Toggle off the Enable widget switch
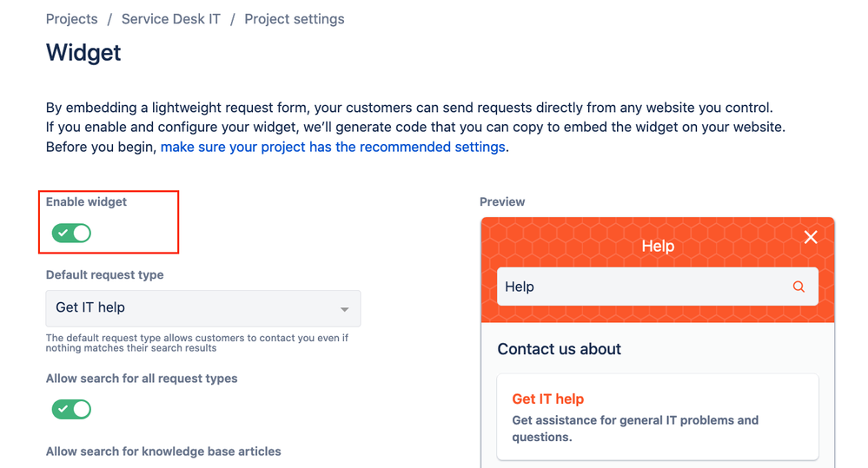This screenshot has width=868, height=468. (72, 233)
